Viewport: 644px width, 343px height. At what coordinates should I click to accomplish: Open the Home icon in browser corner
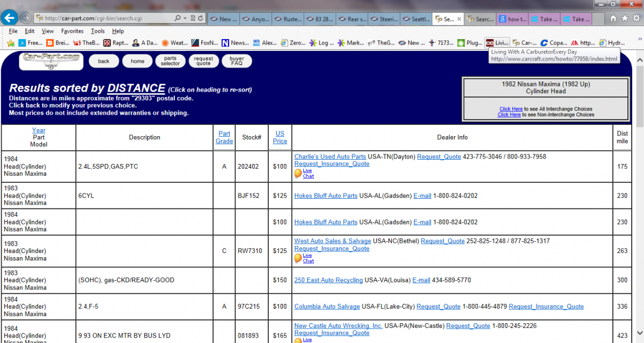(613, 18)
